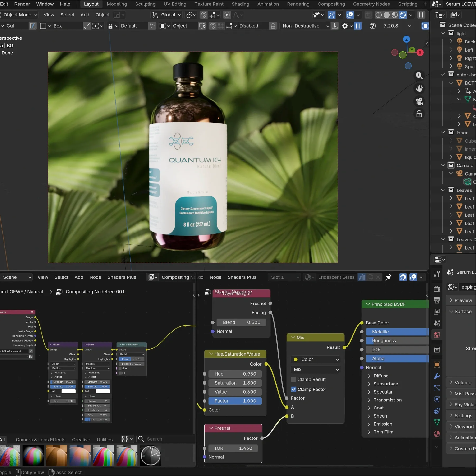This screenshot has width=476, height=476.
Task: Toggle the Fit checkbox in Lens Distortion
Action: pyautogui.click(x=120, y=373)
